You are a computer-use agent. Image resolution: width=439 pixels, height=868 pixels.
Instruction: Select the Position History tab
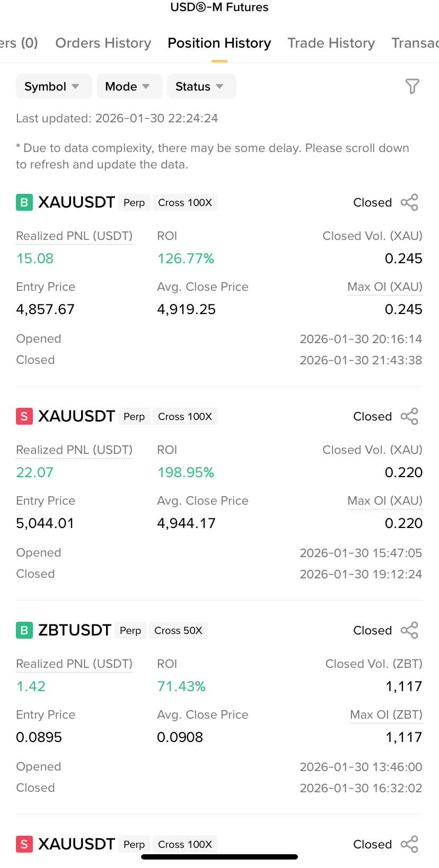click(x=219, y=43)
